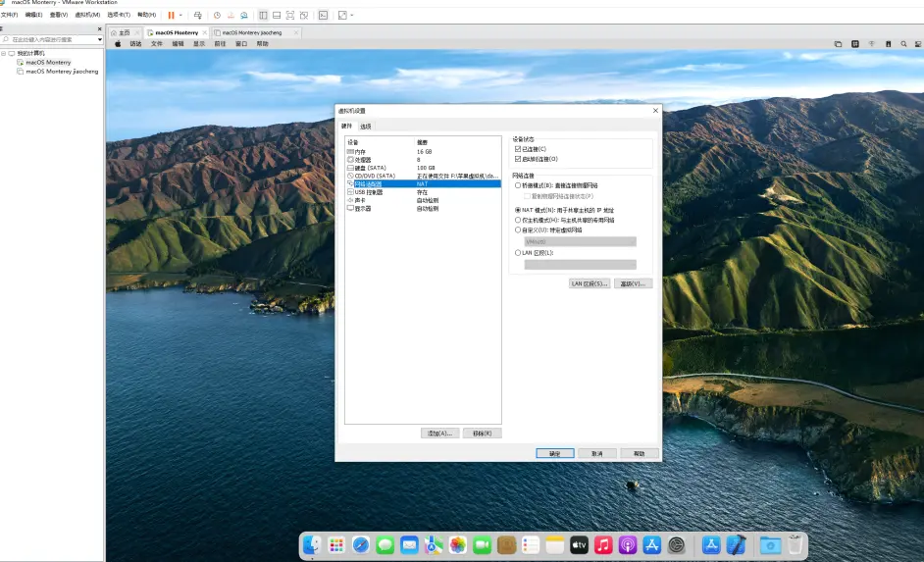The height and width of the screenshot is (562, 924).
Task: Open System Preferences gear in dock
Action: click(x=676, y=544)
